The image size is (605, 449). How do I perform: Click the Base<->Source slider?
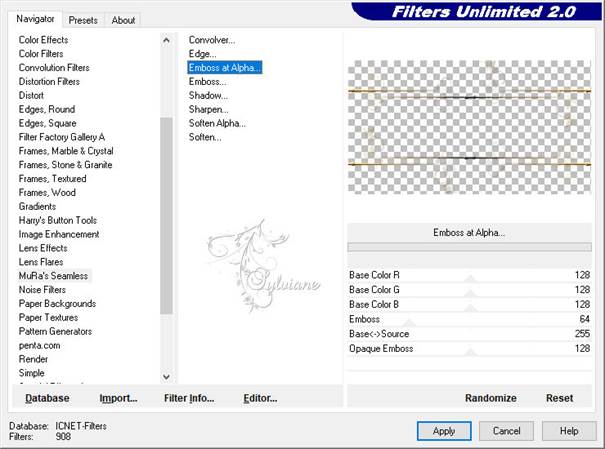coord(470,334)
